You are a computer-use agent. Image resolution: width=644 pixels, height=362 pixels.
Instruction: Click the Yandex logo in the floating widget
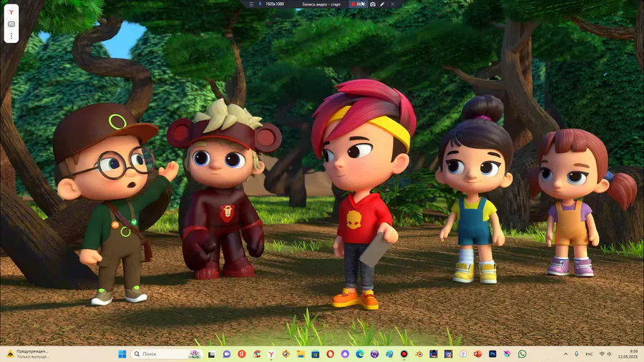click(x=11, y=12)
